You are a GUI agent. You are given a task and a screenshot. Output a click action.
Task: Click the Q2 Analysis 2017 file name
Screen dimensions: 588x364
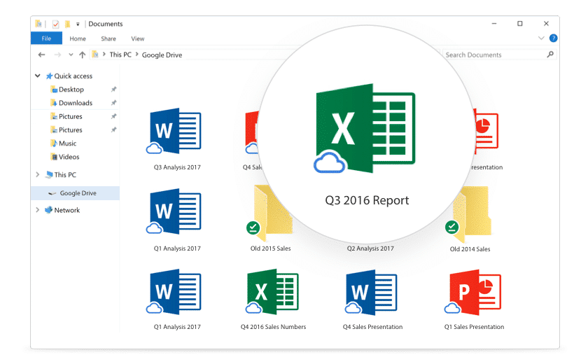point(370,248)
